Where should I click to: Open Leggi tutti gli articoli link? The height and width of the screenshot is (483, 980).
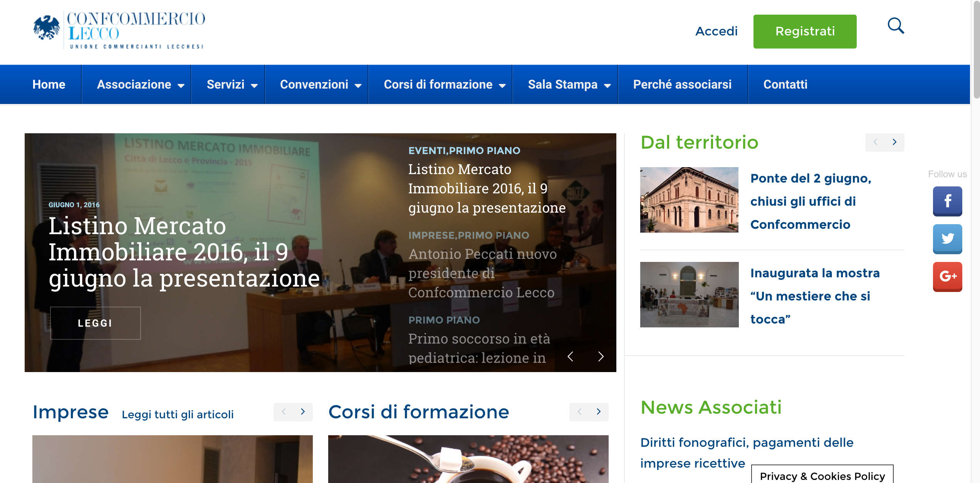coord(178,415)
